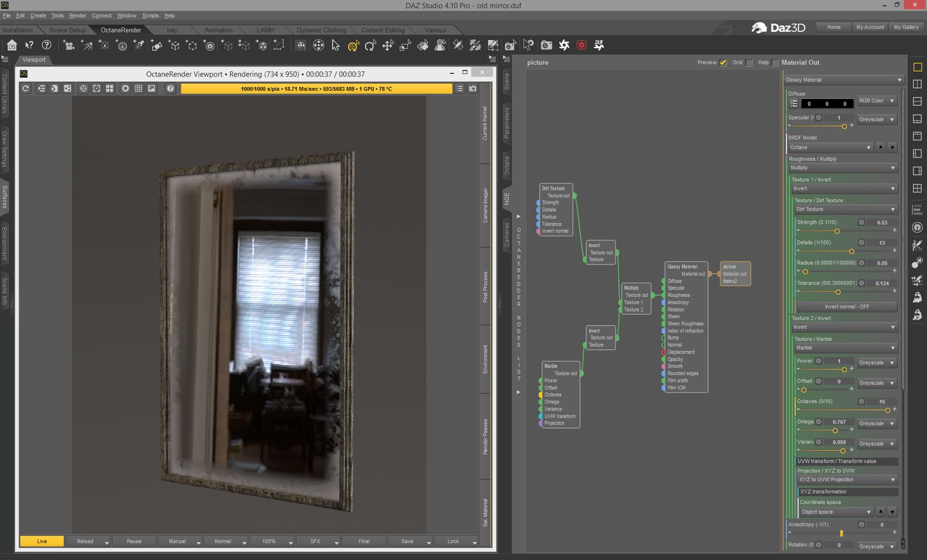Toggle the Pause render button
Image resolution: width=927 pixels, height=560 pixels.
point(134,541)
